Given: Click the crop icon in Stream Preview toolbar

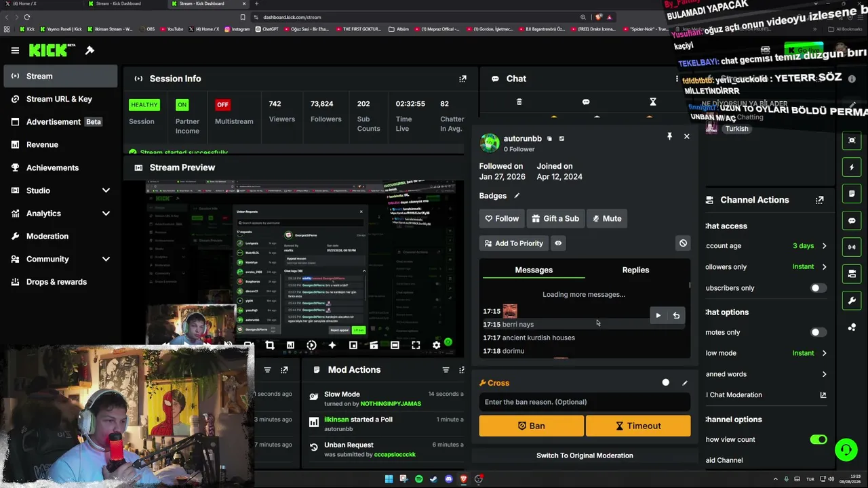Looking at the screenshot, I should pos(270,345).
